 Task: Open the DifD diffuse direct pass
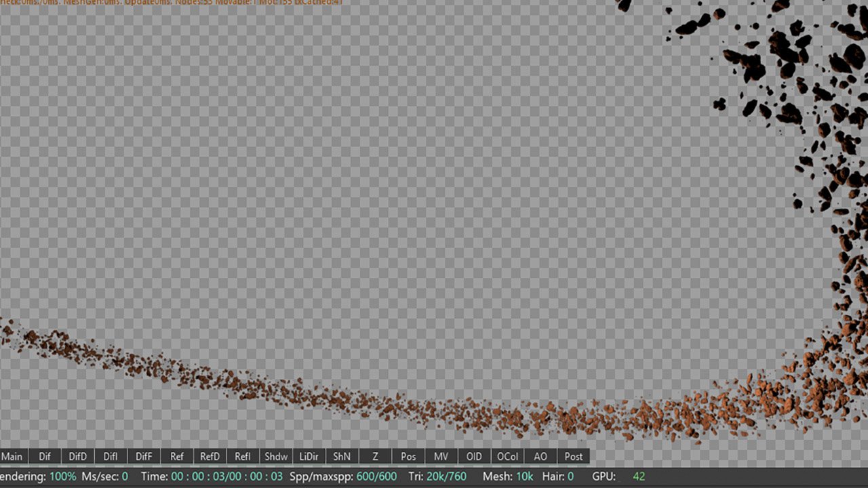(x=78, y=457)
